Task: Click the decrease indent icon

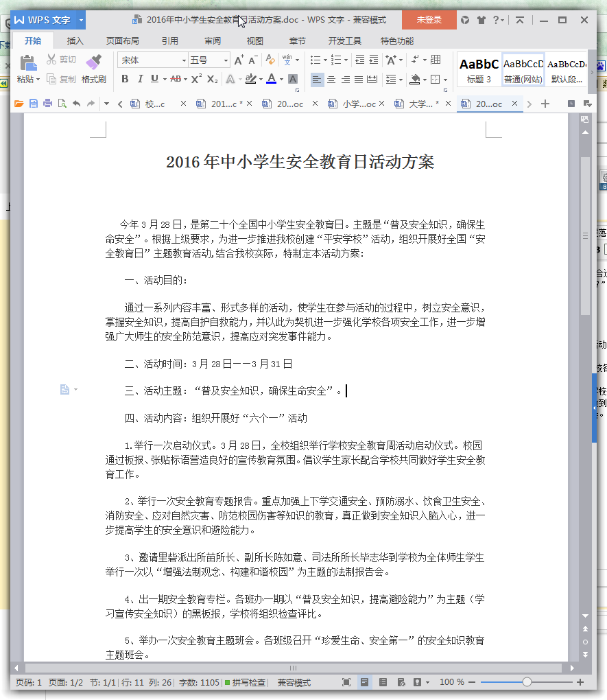Action: 359,60
